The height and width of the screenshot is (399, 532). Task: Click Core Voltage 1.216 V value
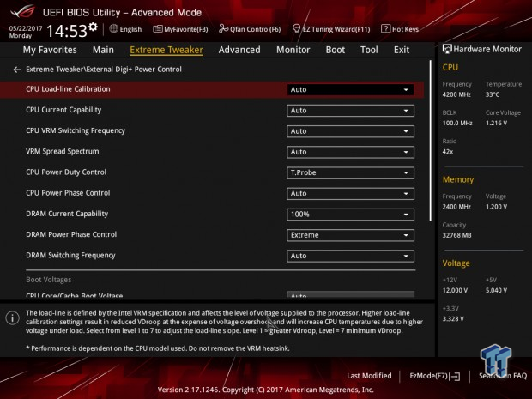tap(496, 124)
